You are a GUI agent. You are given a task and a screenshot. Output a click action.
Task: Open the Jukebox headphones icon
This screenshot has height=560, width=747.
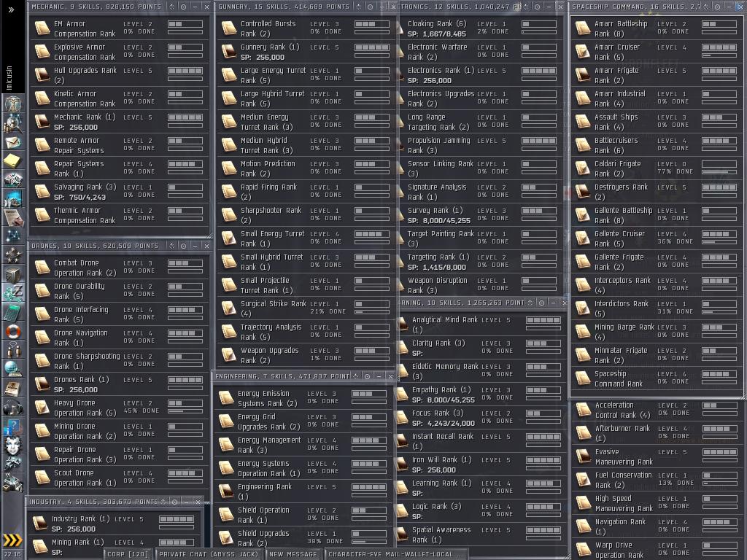click(13, 407)
